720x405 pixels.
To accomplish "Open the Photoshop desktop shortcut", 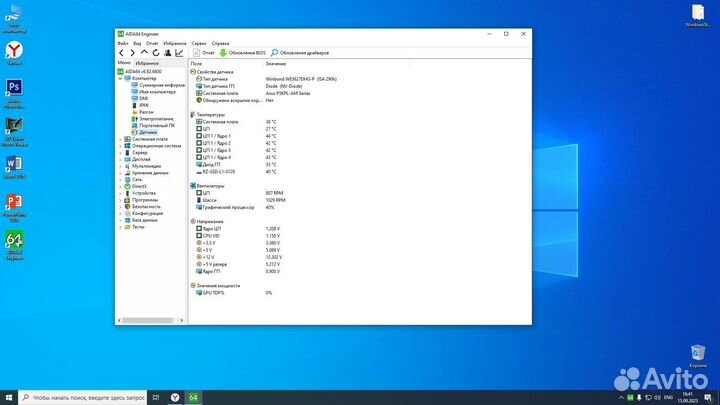I will point(14,93).
